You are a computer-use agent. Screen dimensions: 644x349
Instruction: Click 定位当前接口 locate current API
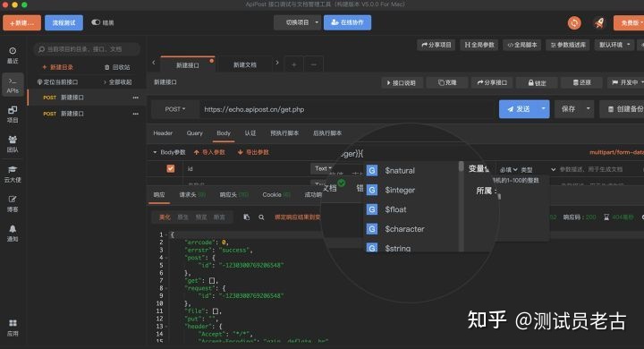(x=57, y=82)
